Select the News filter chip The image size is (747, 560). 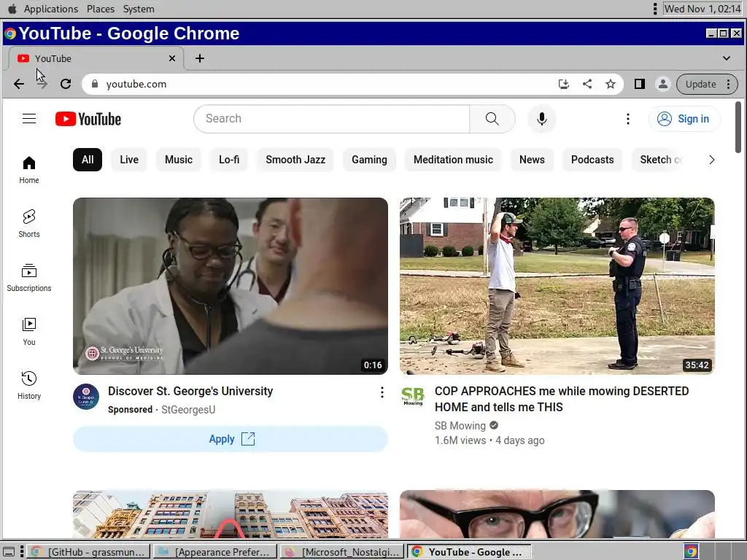(532, 160)
